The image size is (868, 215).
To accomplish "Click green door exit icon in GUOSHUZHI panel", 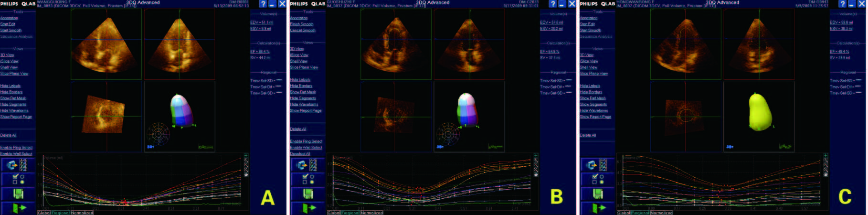I will tap(307, 208).
